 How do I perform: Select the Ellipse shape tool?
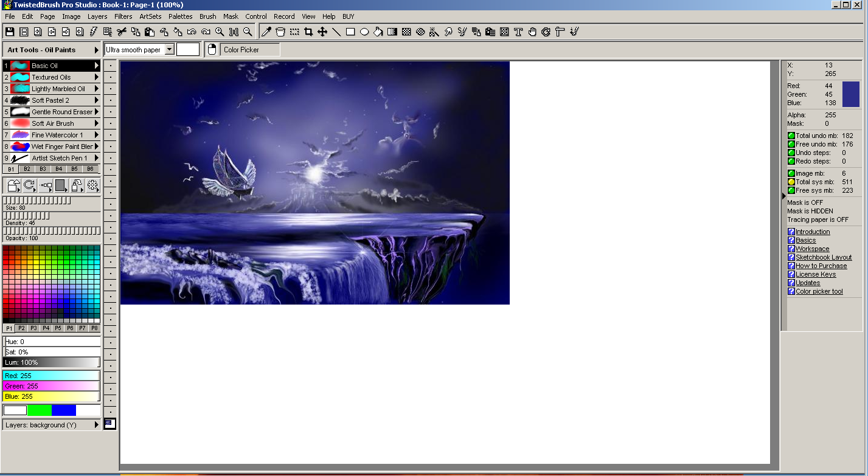364,32
